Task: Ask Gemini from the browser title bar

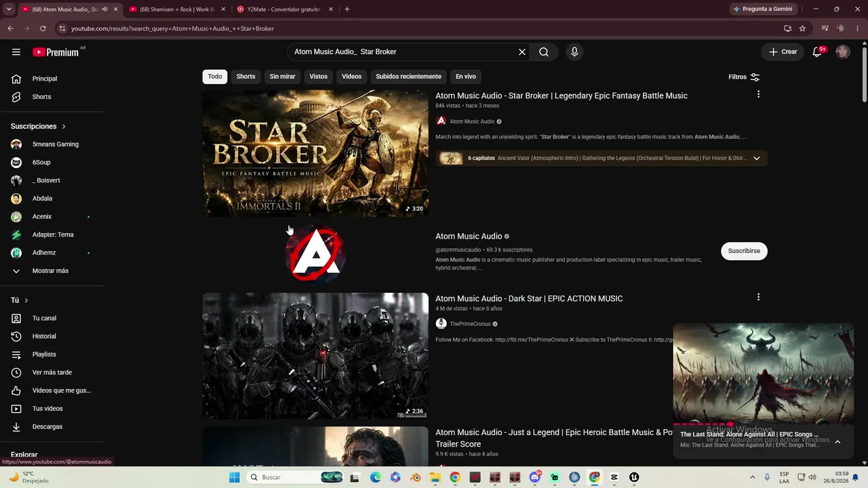Action: coord(763,9)
